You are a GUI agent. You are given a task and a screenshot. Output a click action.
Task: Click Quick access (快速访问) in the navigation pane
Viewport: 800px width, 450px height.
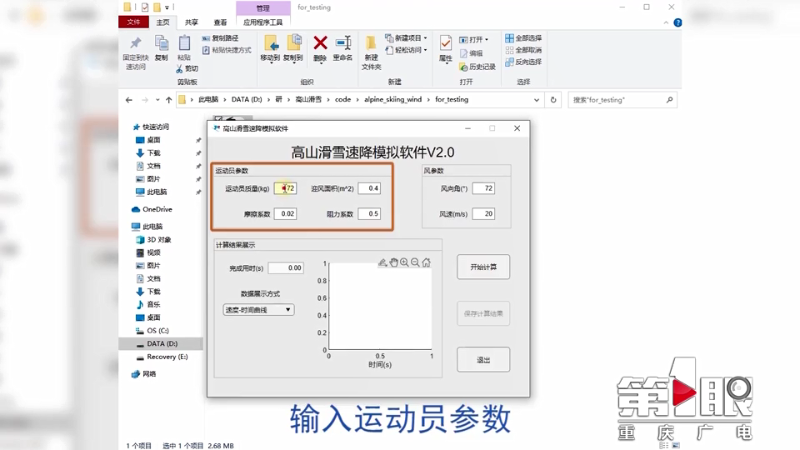151,127
